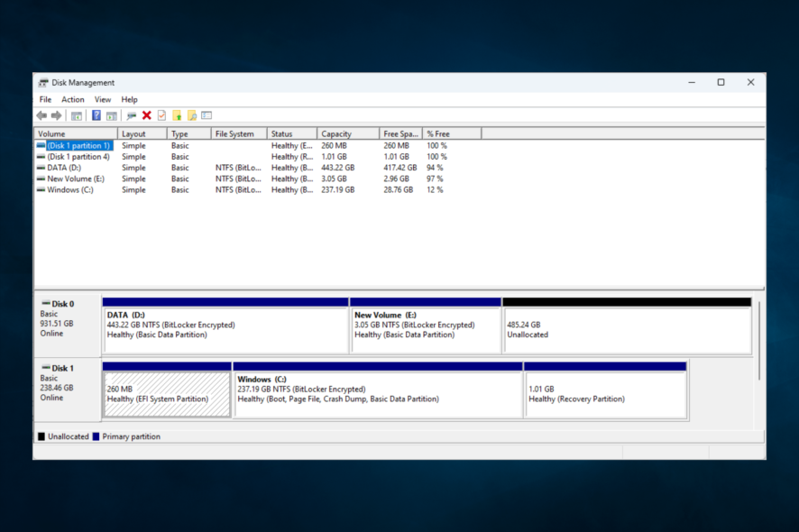
Task: Click the drive icon beside DATA (D:)
Action: (x=41, y=168)
